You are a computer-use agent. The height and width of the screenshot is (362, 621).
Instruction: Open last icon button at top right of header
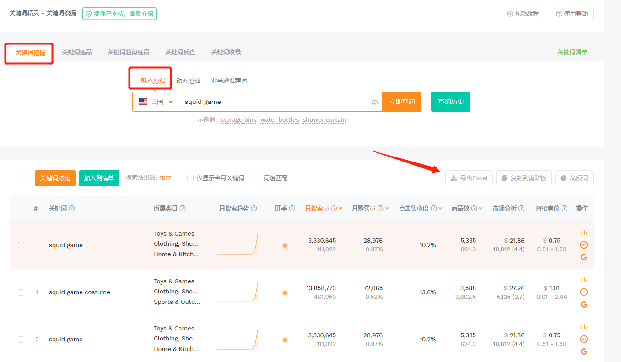click(572, 13)
